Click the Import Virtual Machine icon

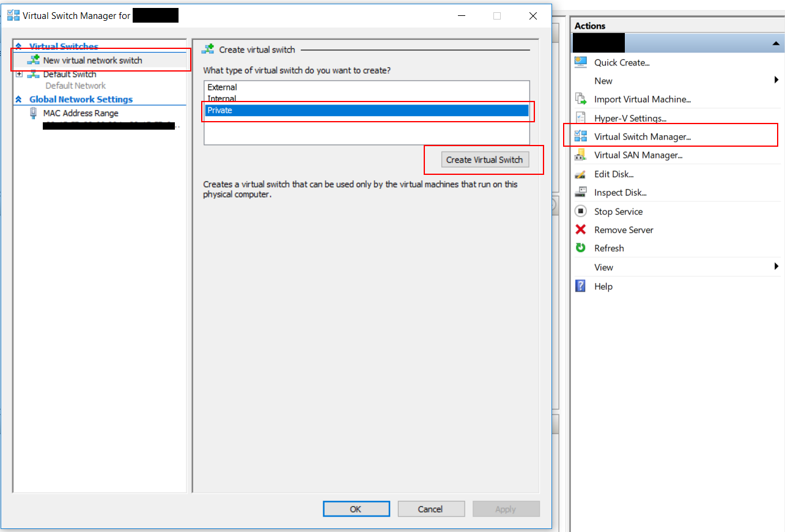581,99
